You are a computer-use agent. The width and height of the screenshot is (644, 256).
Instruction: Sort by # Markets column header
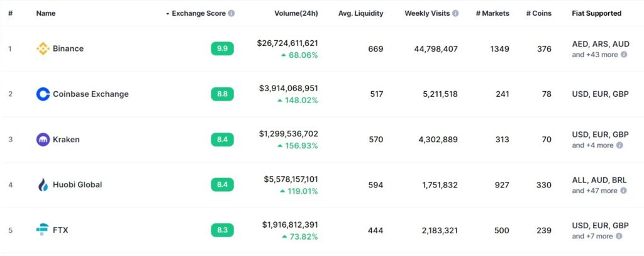(492, 13)
